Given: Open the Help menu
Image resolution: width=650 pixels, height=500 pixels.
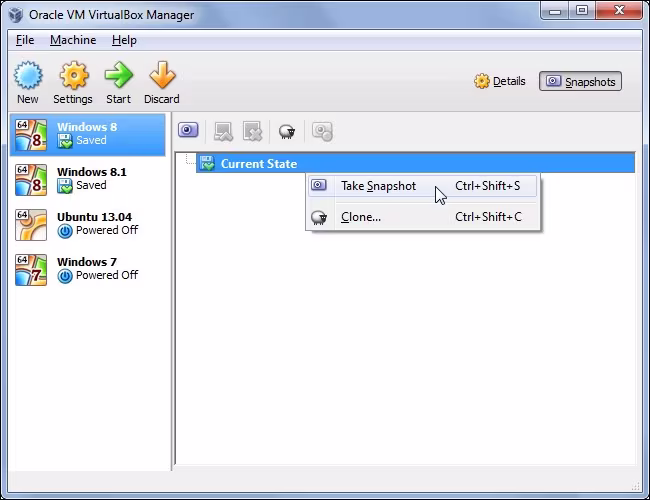Looking at the screenshot, I should 124,40.
